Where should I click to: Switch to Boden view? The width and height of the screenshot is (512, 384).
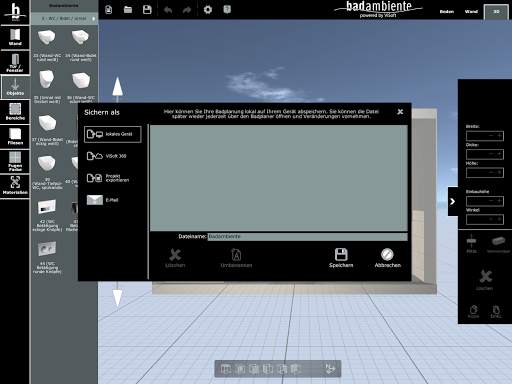tap(447, 12)
